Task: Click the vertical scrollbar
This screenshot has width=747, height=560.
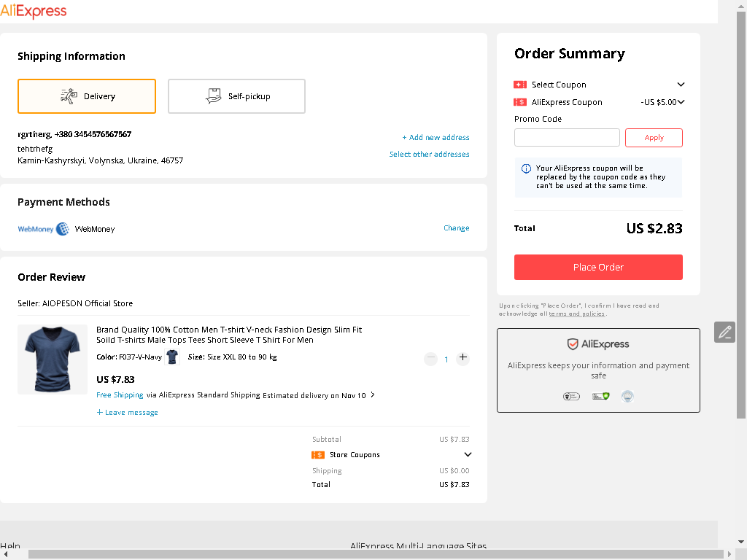Action: pyautogui.click(x=741, y=214)
